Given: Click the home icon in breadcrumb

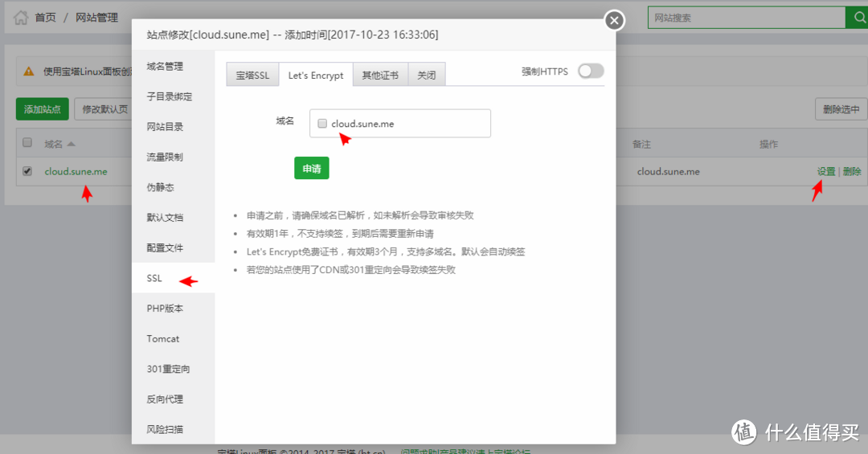Looking at the screenshot, I should click(x=21, y=18).
